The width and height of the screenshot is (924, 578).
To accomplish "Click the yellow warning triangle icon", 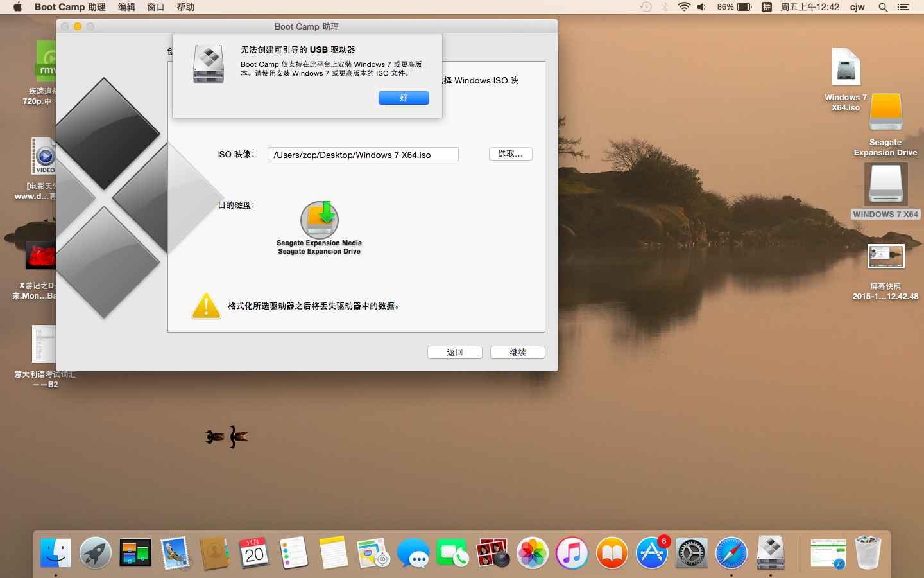I will 207,306.
